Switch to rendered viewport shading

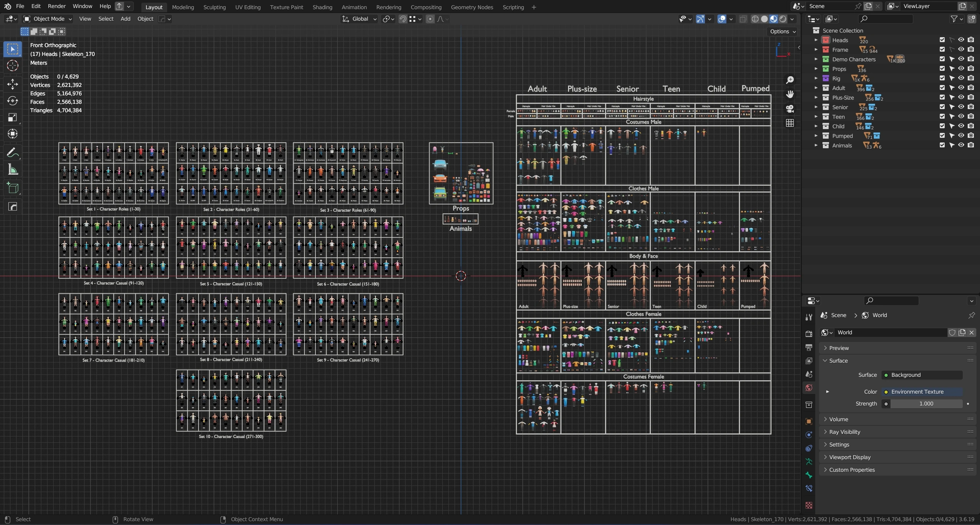[x=783, y=19]
